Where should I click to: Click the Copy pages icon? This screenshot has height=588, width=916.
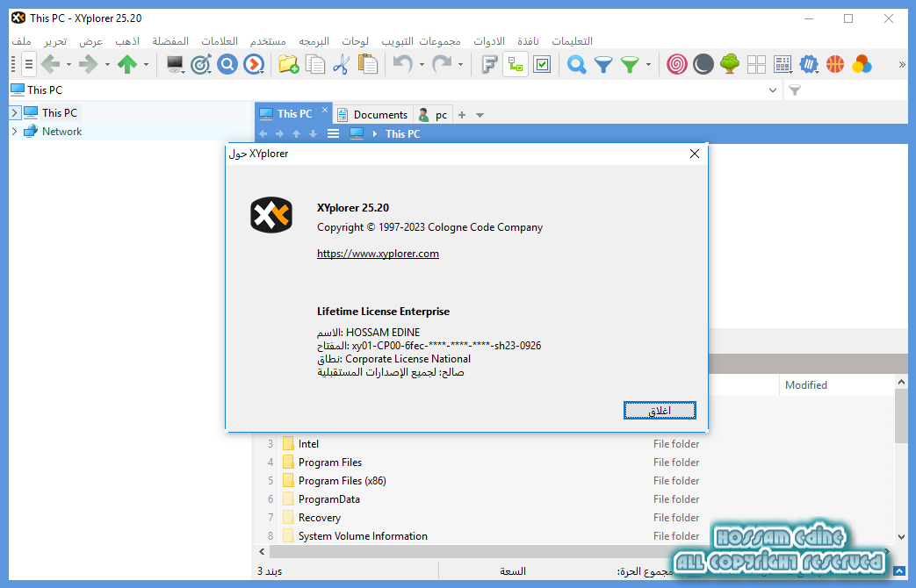click(315, 64)
